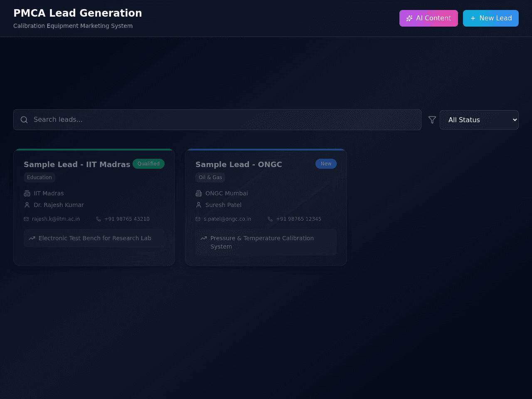Click the IIT Madras company name
The width and height of the screenshot is (532, 399).
tap(49, 193)
